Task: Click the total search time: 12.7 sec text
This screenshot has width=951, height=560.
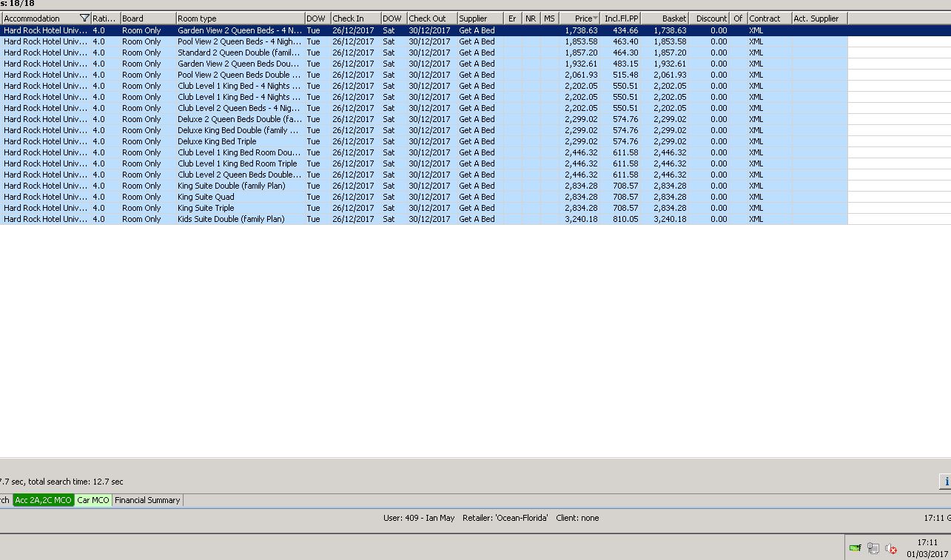Action: pos(76,482)
